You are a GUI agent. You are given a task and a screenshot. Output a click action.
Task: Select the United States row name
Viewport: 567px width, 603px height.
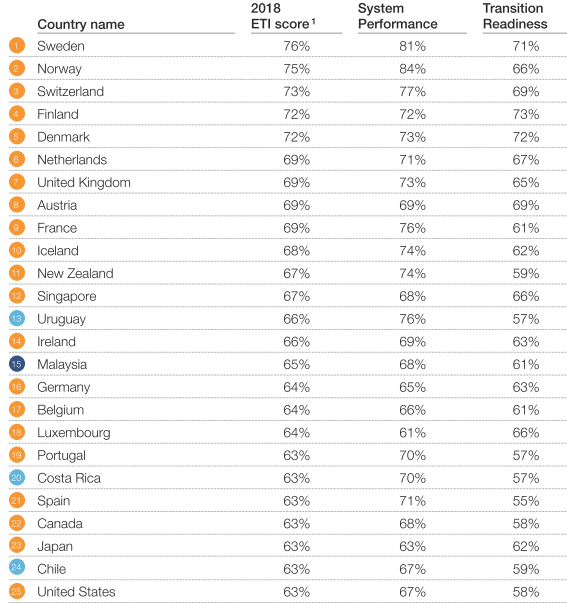pos(76,592)
